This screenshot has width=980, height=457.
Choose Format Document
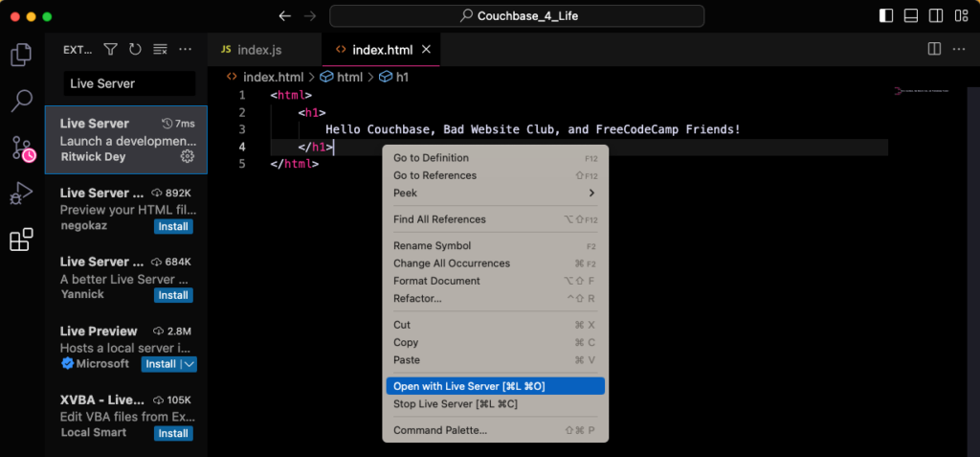[495, 281]
